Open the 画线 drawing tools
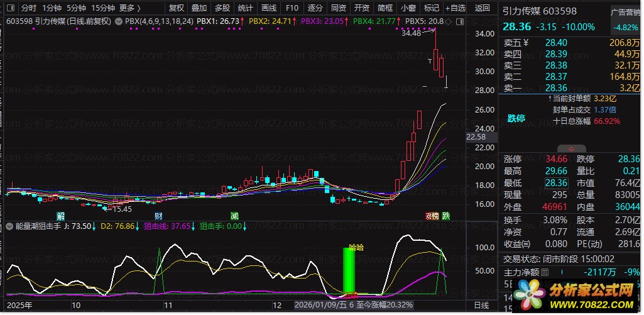This screenshot has height=315, width=644. (x=269, y=8)
